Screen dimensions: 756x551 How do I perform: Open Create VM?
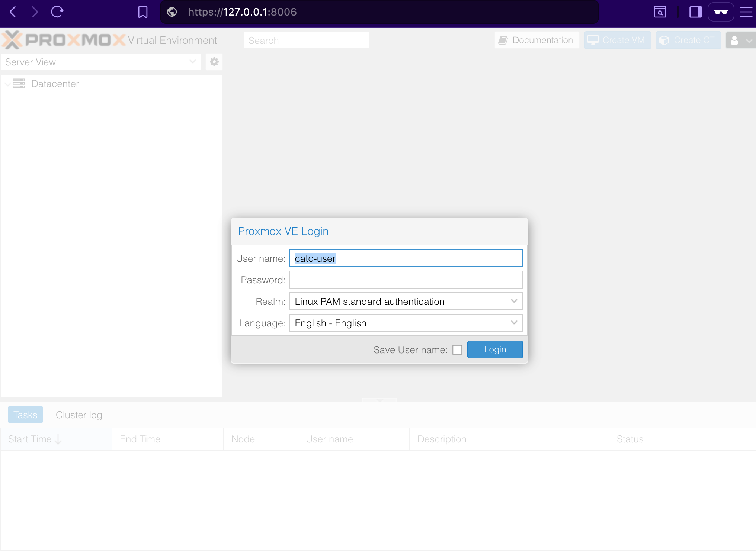[617, 40]
